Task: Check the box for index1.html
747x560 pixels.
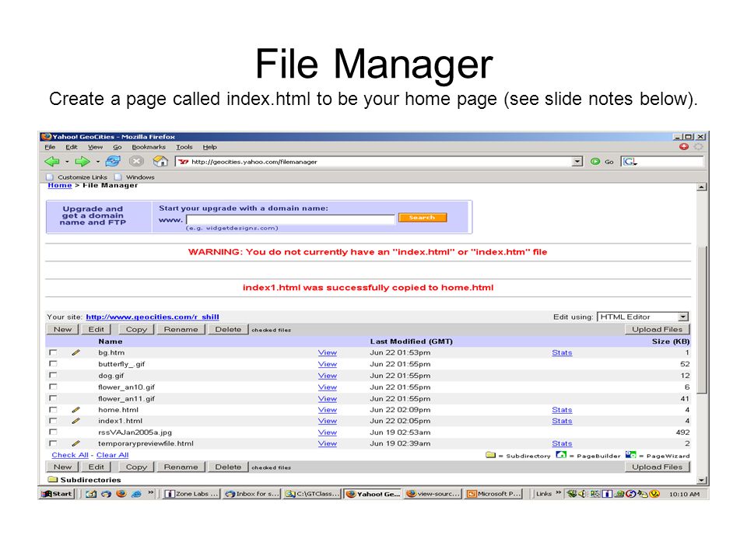Action: click(x=53, y=421)
